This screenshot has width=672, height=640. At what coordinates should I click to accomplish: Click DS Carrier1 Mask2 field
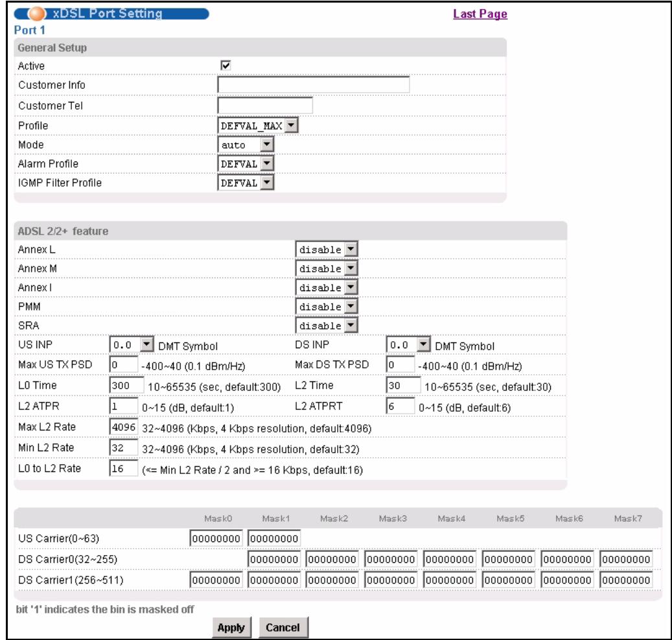click(332, 580)
